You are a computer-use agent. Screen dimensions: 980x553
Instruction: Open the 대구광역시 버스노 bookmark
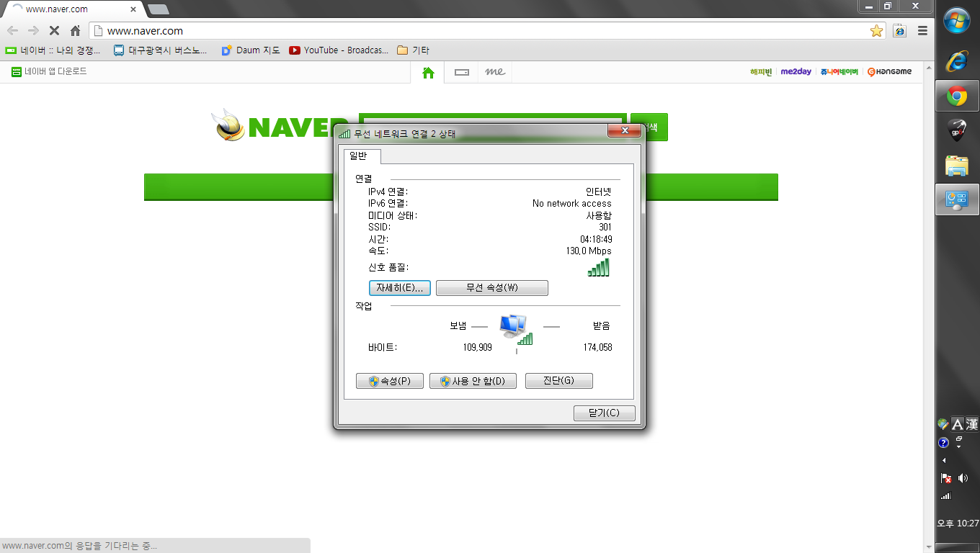[160, 50]
